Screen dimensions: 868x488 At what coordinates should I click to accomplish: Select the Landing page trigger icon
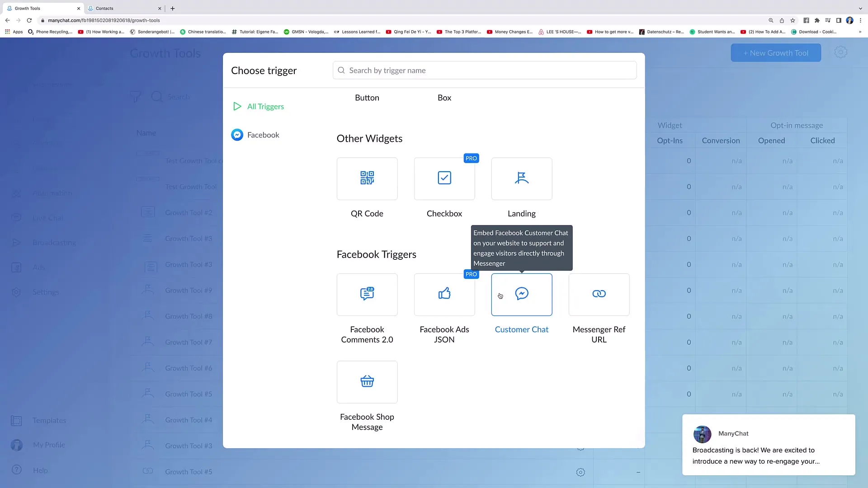pyautogui.click(x=522, y=178)
